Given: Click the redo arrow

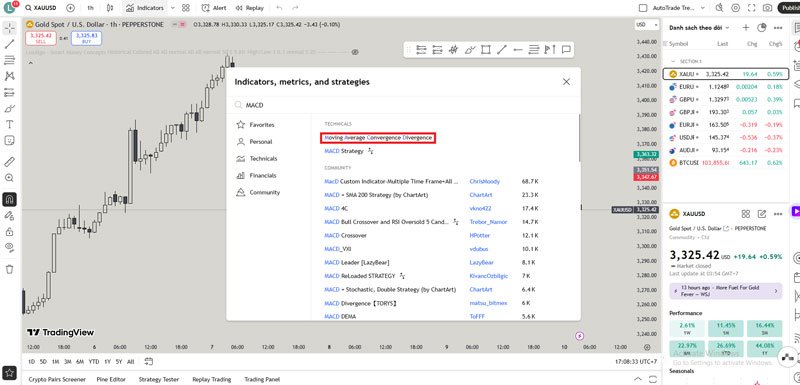Looking at the screenshot, I should tap(295, 8).
